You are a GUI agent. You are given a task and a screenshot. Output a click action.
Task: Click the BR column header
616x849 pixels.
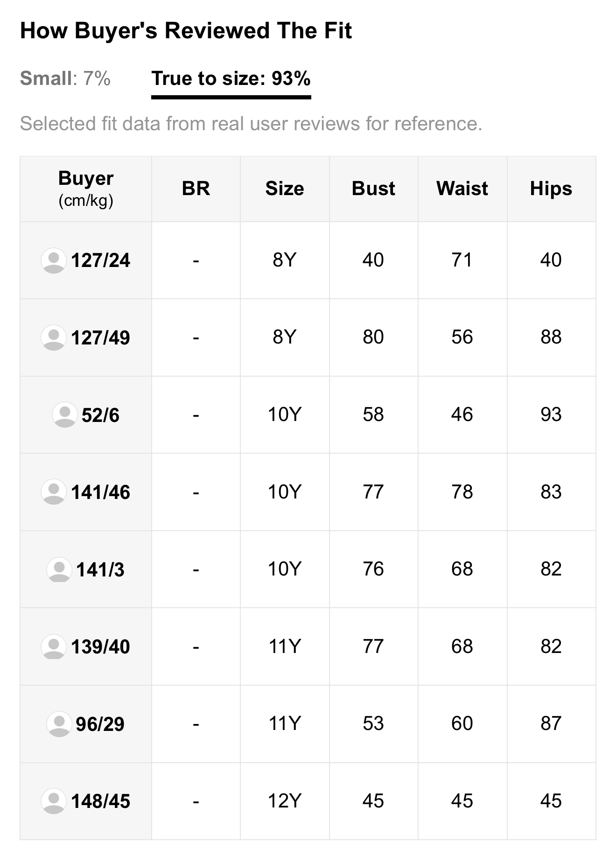point(196,189)
